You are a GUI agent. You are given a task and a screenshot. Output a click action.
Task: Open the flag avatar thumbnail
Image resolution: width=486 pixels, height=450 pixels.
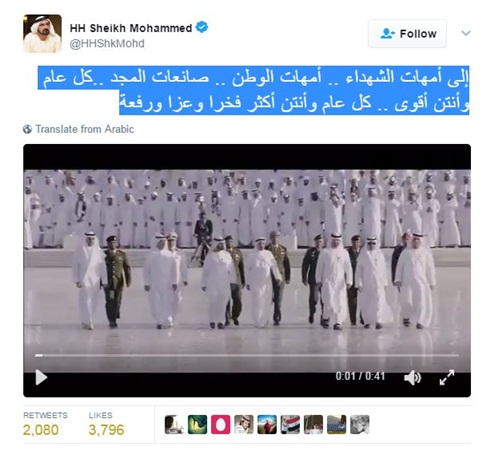[x=290, y=424]
